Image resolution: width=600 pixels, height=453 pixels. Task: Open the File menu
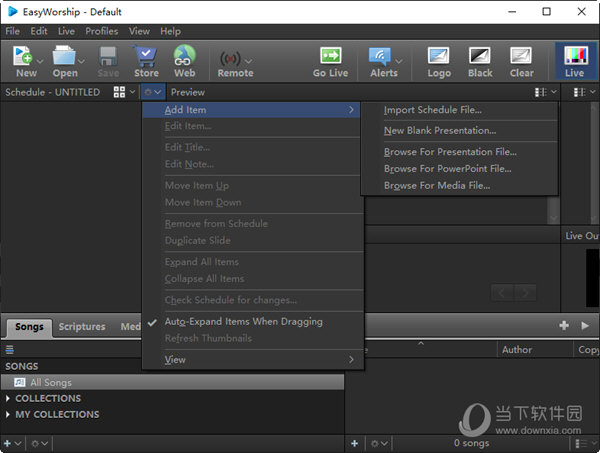coord(13,31)
